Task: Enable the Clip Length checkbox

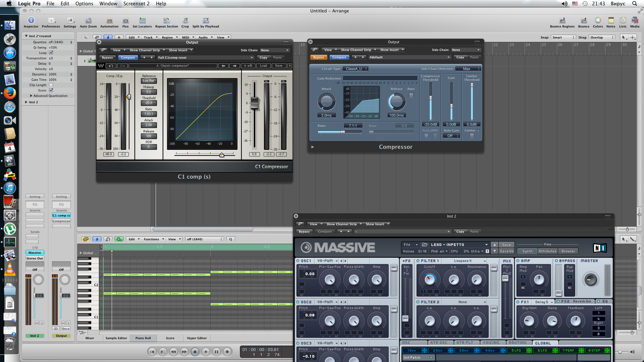Action: coord(51,85)
